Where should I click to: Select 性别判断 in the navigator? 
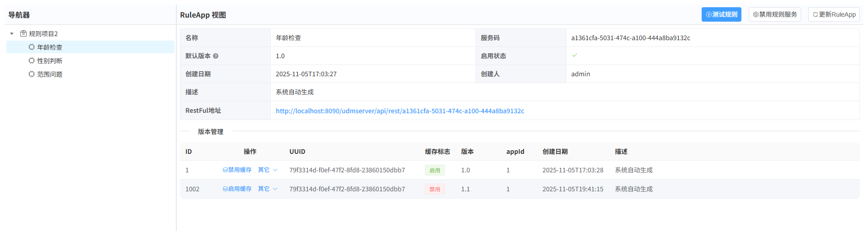50,60
